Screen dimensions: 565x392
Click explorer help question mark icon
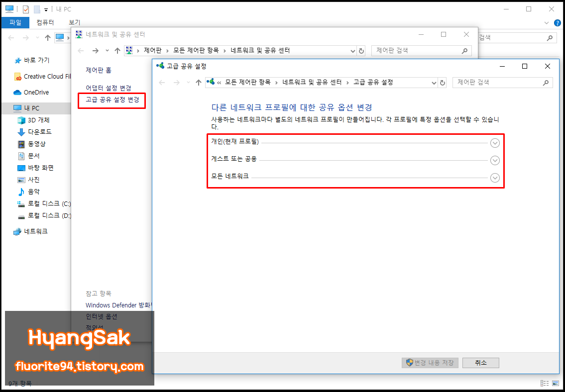pyautogui.click(x=558, y=23)
